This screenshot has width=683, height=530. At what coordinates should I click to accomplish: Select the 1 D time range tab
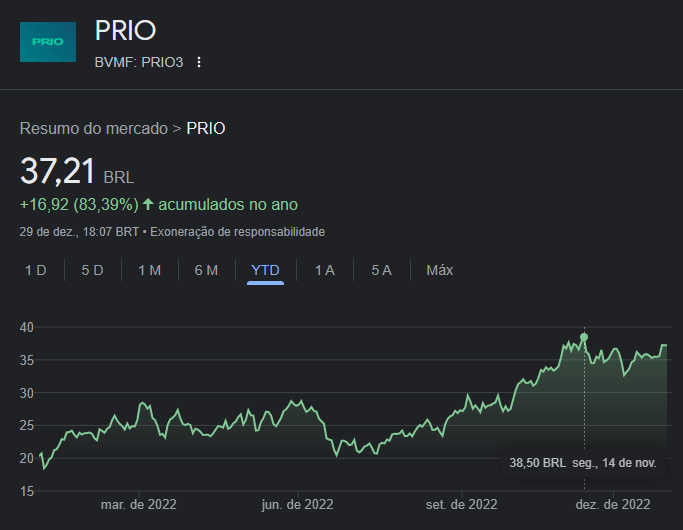(x=36, y=270)
